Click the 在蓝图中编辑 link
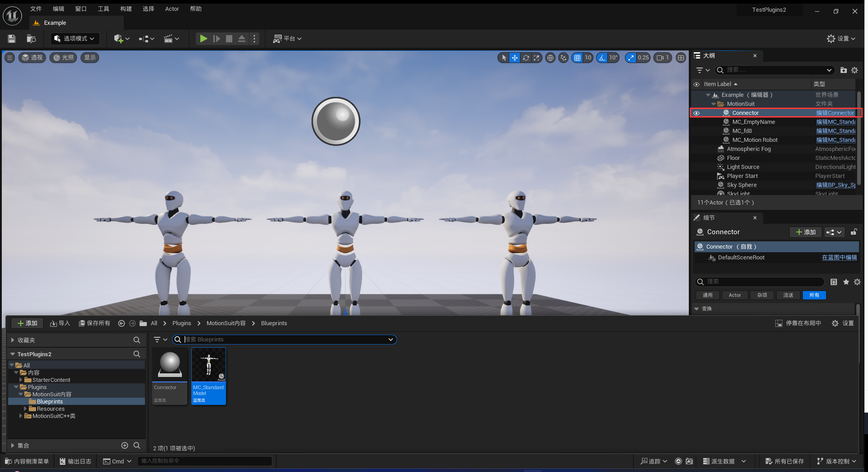This screenshot has width=868, height=472. (839, 258)
